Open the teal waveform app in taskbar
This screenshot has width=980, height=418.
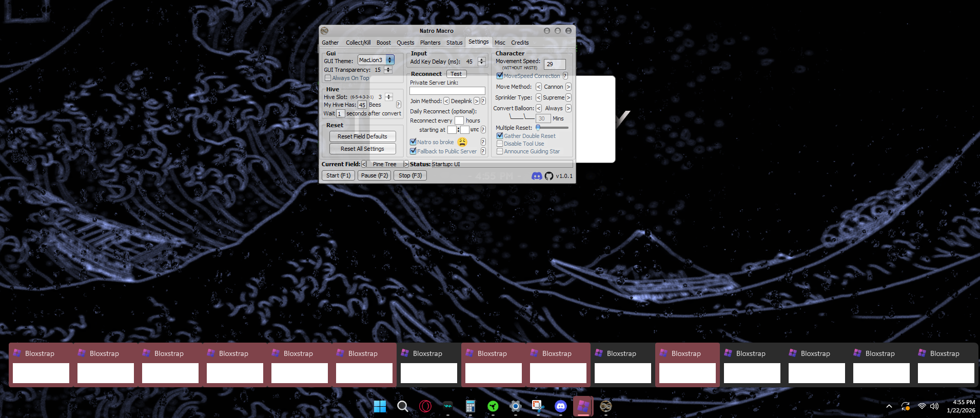coord(448,407)
